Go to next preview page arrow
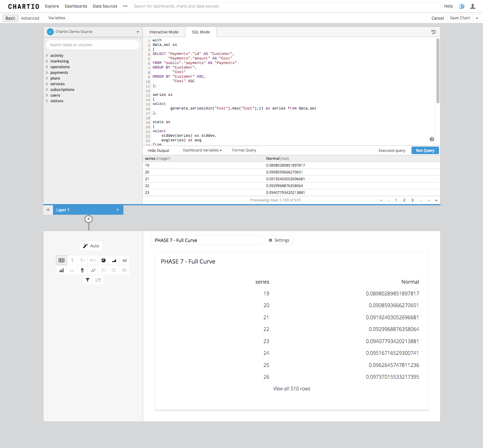This screenshot has width=483, height=448. pyautogui.click(x=428, y=200)
